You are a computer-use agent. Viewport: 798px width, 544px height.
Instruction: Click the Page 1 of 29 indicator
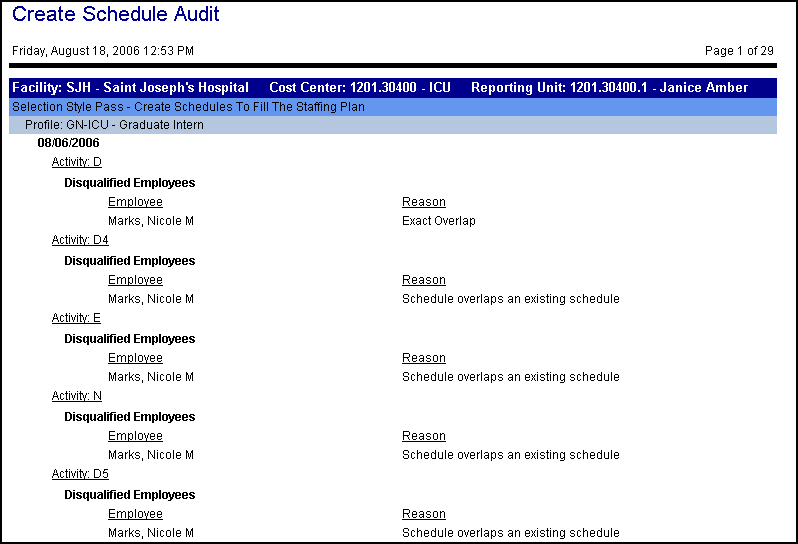coord(739,50)
